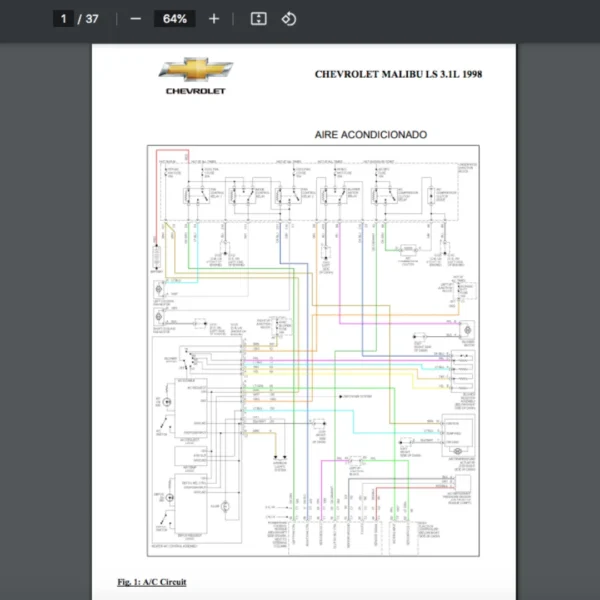Click the A/C temperature actuator box

(459, 438)
